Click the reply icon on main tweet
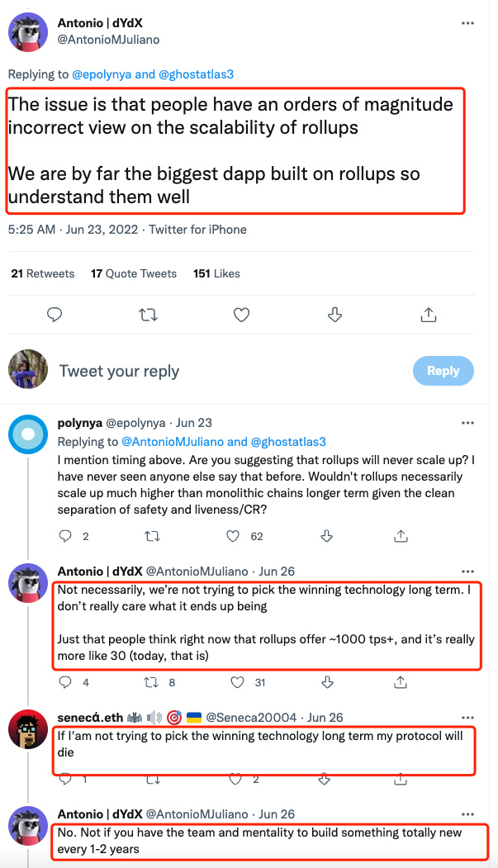This screenshot has width=498, height=868. tap(55, 315)
